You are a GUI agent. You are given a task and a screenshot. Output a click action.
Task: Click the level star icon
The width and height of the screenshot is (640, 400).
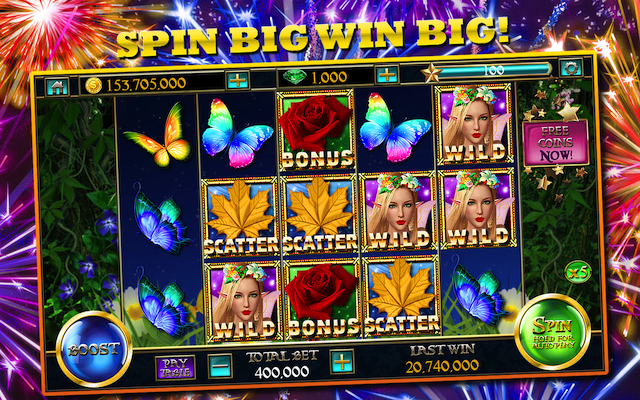431,73
